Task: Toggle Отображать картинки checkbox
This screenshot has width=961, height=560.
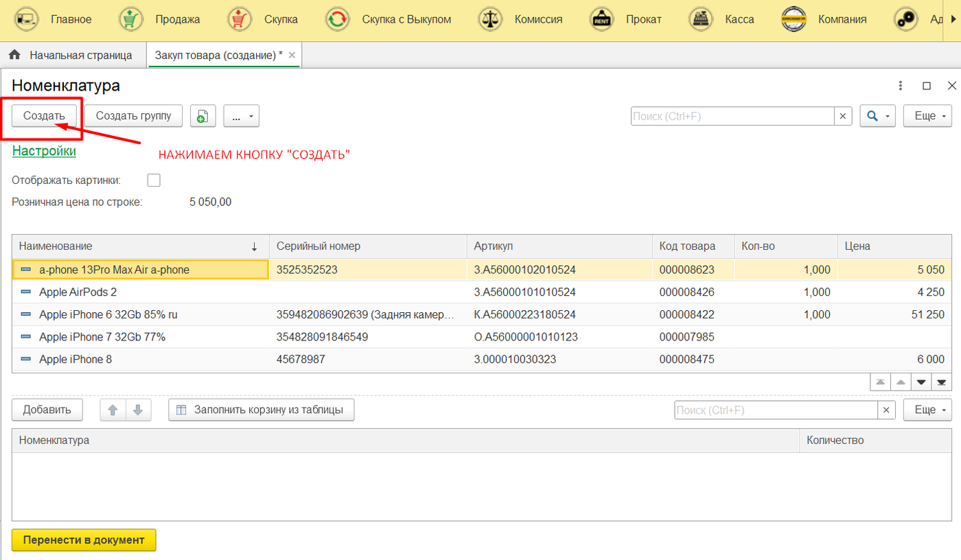Action: (154, 180)
